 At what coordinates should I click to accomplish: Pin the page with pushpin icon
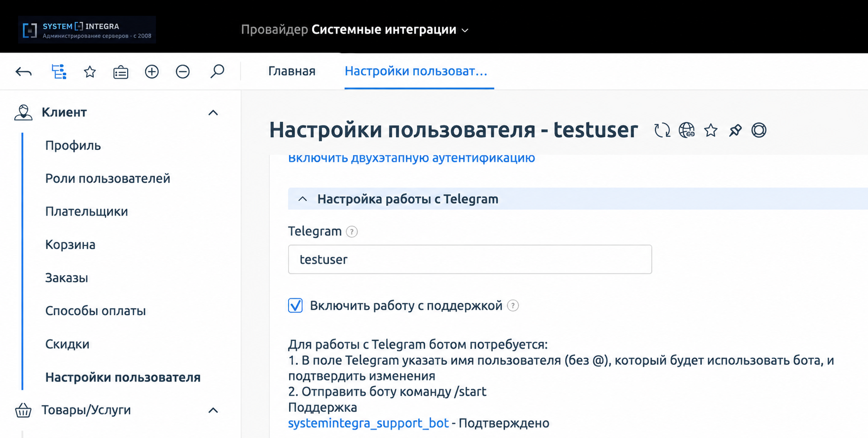point(735,130)
